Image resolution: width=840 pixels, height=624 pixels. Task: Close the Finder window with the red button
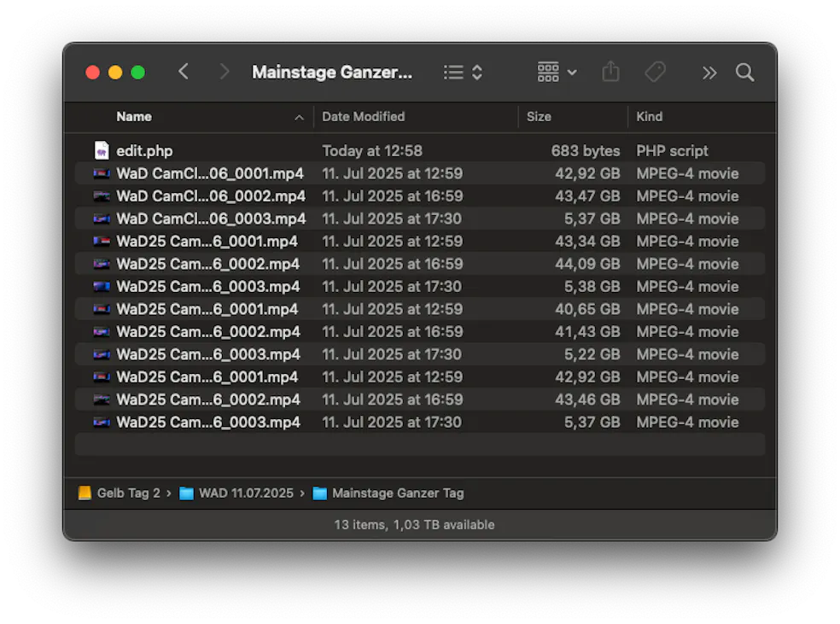tap(93, 73)
